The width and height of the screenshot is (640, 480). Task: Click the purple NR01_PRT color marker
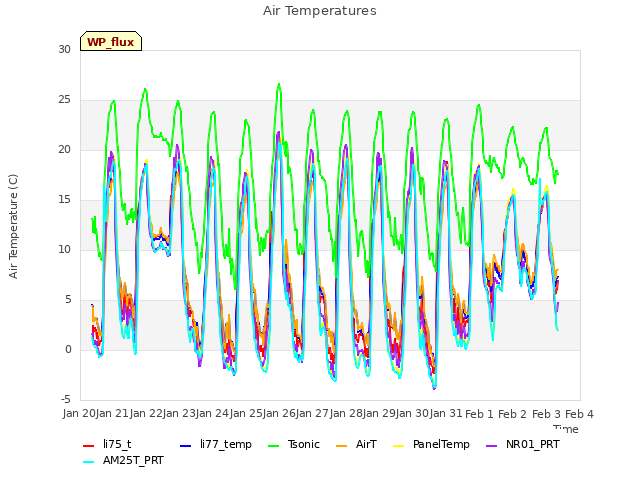491,446
